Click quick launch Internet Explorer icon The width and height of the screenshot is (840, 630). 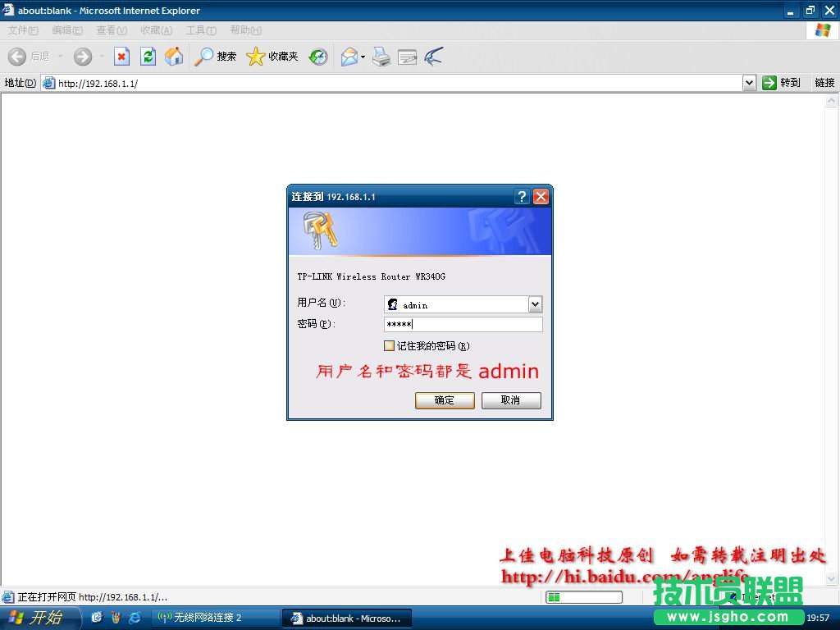click(135, 618)
